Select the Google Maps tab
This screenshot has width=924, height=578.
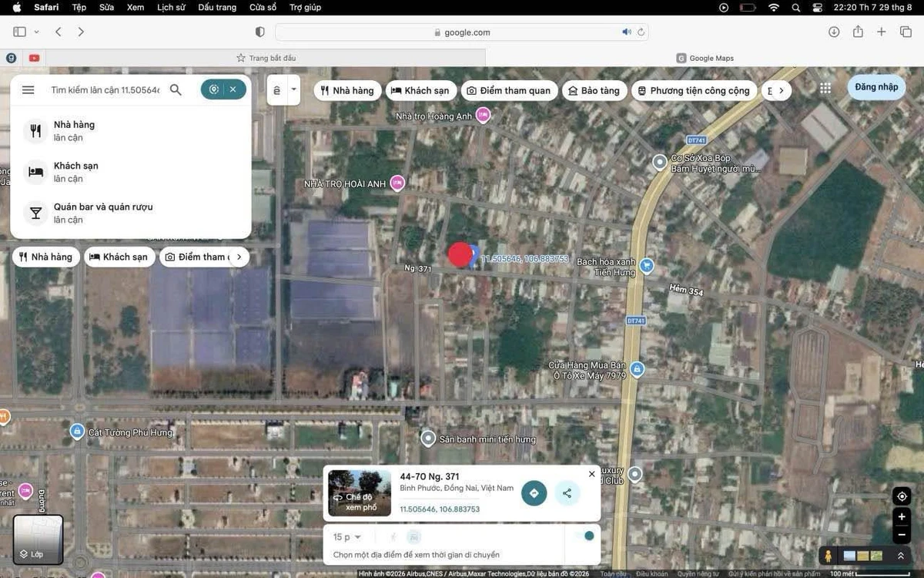click(705, 58)
